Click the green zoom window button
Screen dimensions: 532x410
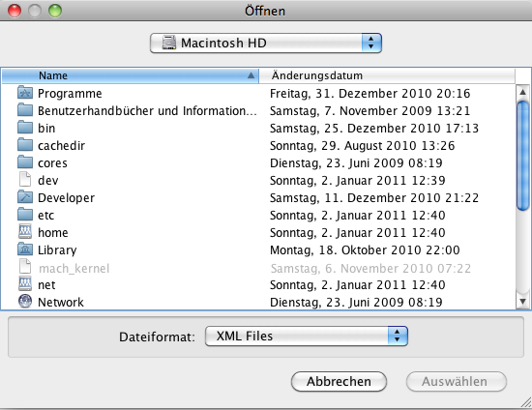[x=55, y=11]
